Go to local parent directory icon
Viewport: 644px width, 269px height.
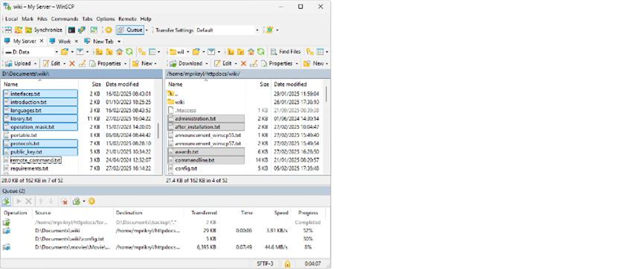click(99, 52)
